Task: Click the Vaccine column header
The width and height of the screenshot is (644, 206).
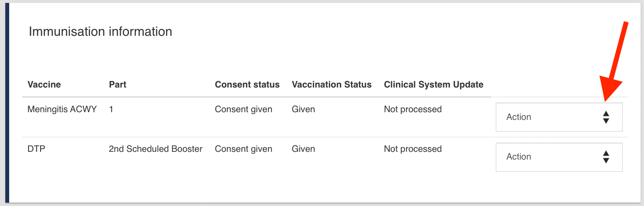Action: tap(44, 85)
